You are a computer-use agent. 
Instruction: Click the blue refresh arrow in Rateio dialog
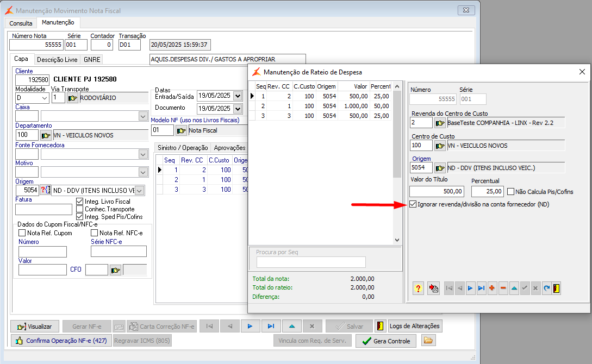click(x=546, y=288)
